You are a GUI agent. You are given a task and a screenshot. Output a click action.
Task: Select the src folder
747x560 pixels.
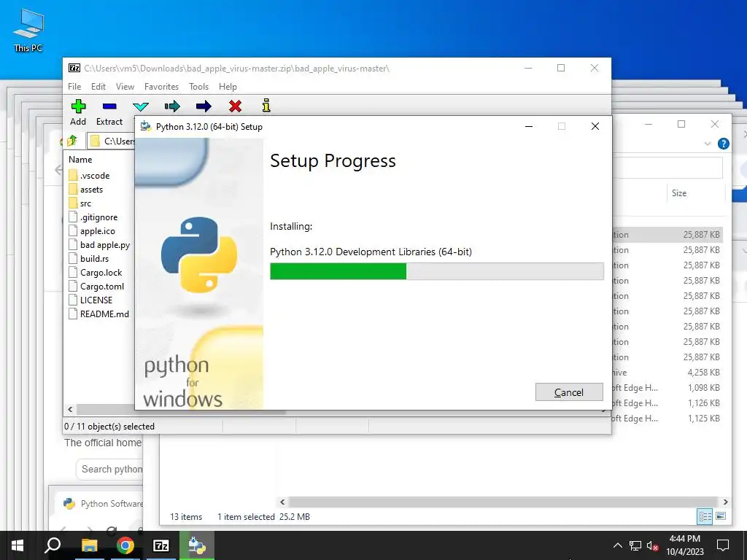(80, 203)
